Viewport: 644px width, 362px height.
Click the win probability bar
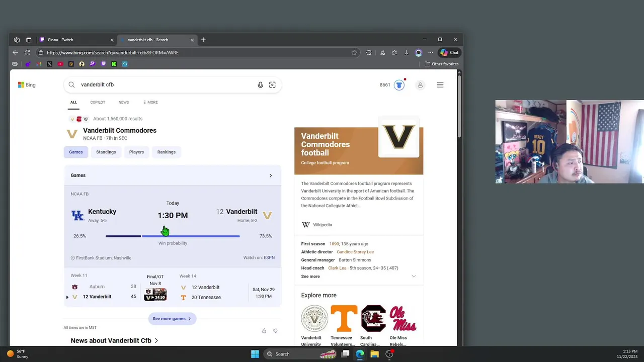pyautogui.click(x=173, y=236)
